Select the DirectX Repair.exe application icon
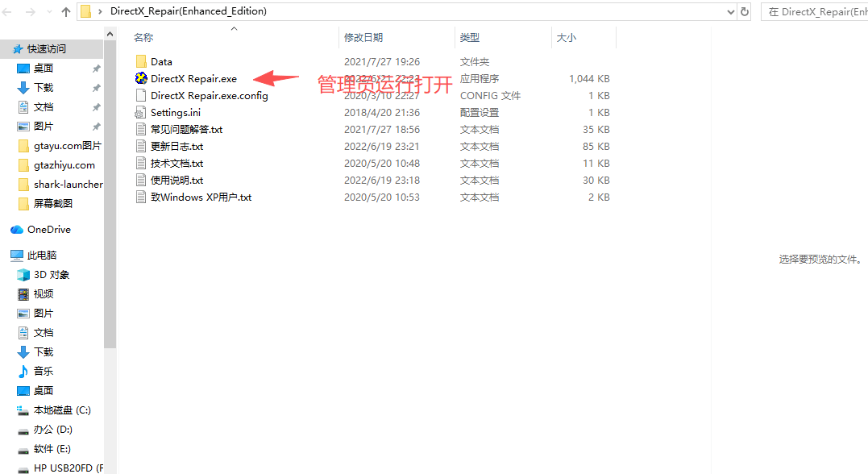The height and width of the screenshot is (474, 868). [141, 79]
